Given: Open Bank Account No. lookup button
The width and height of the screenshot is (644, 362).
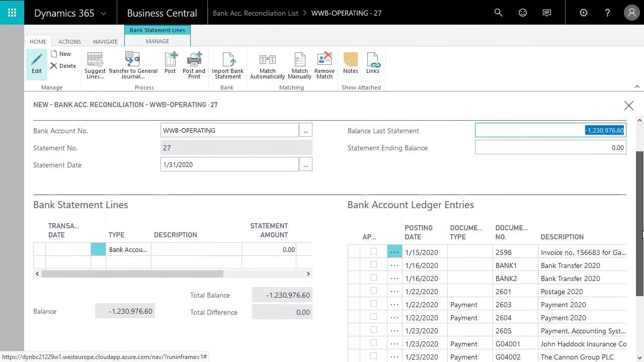Looking at the screenshot, I should [305, 130].
